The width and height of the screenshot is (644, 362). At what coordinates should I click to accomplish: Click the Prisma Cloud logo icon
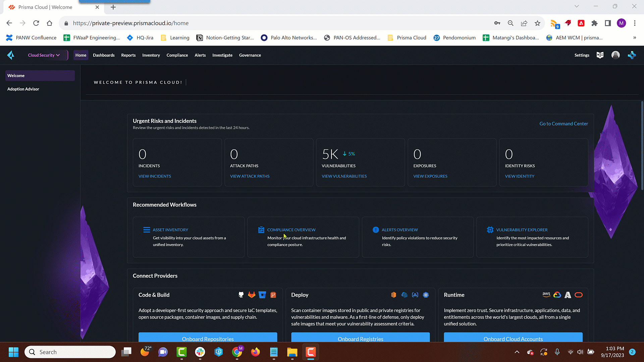(x=11, y=55)
